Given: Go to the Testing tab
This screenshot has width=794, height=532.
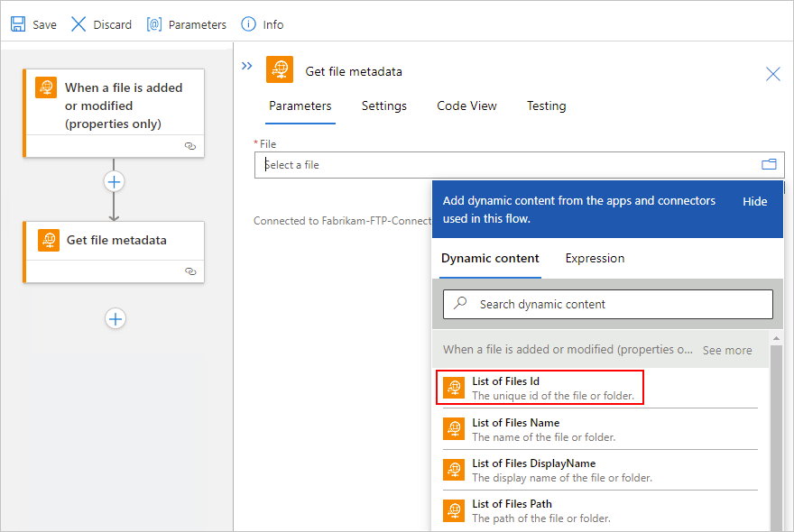Looking at the screenshot, I should tap(546, 105).
